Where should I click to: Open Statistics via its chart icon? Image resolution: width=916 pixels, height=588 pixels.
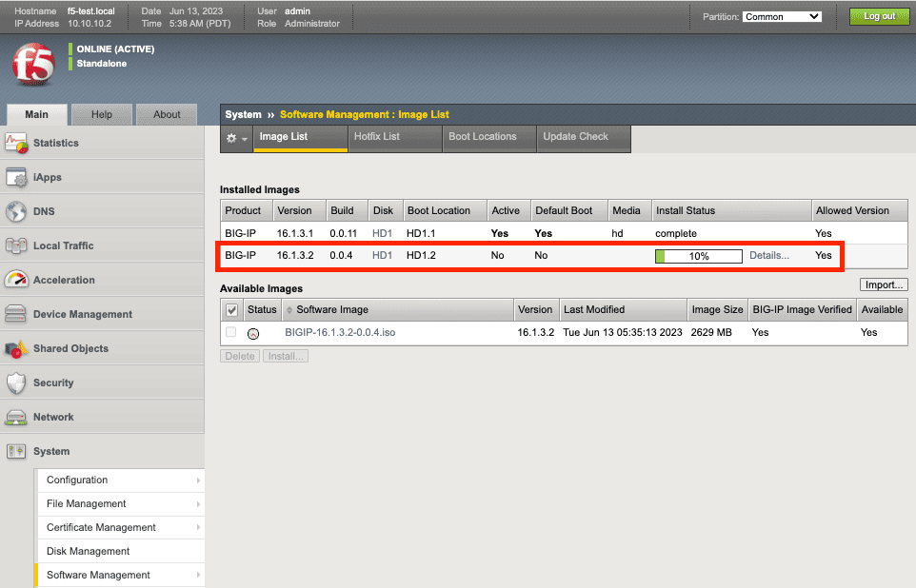(16, 143)
